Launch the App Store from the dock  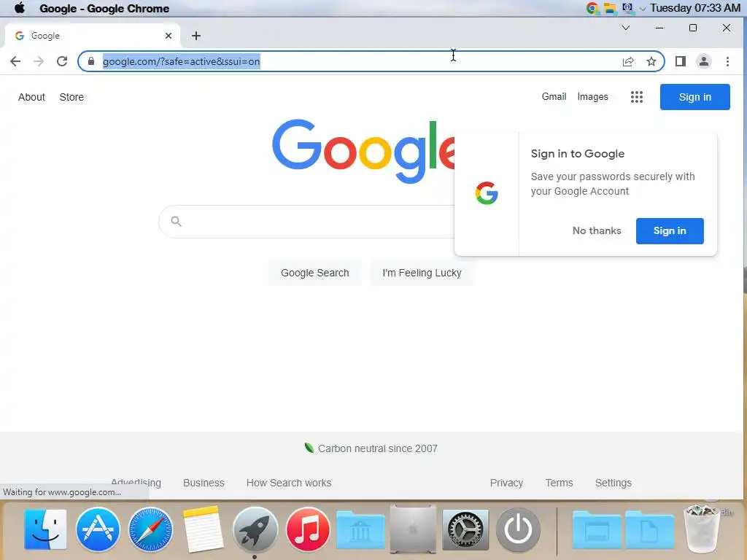coord(98,529)
